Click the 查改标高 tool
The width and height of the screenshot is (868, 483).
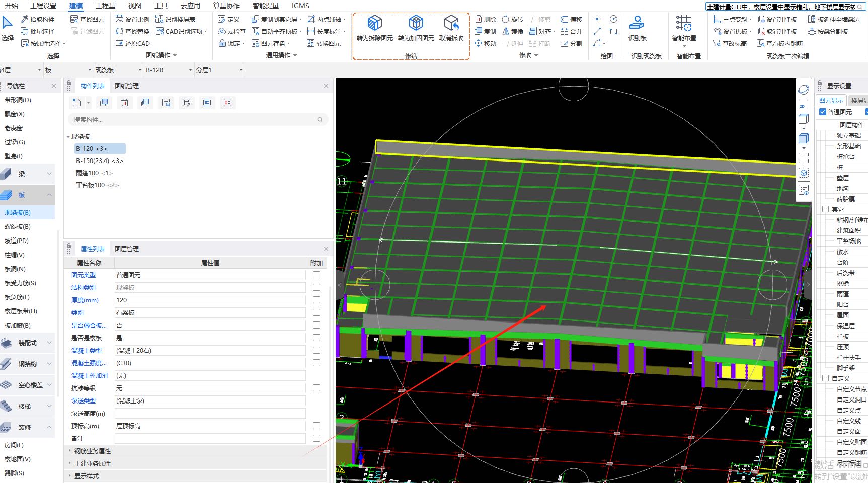coord(730,43)
